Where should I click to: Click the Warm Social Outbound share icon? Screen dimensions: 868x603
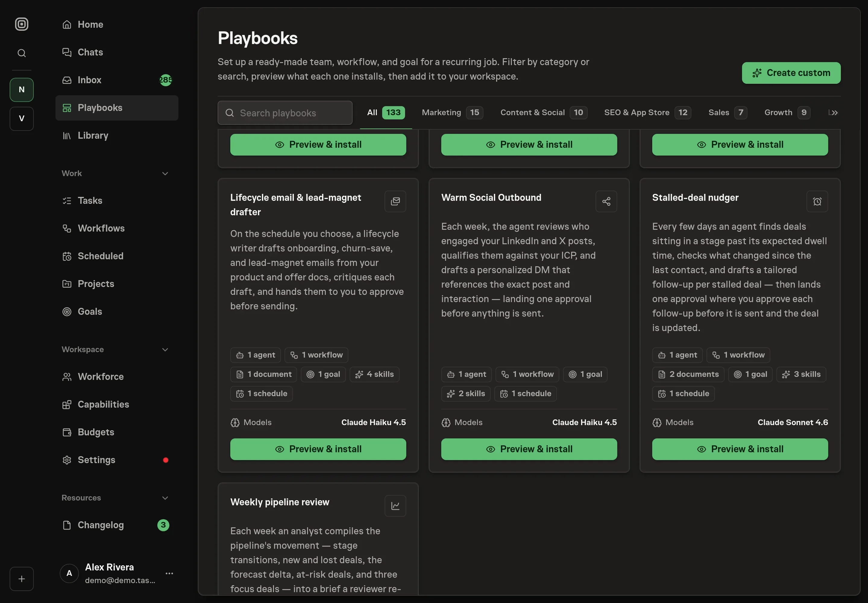(606, 201)
